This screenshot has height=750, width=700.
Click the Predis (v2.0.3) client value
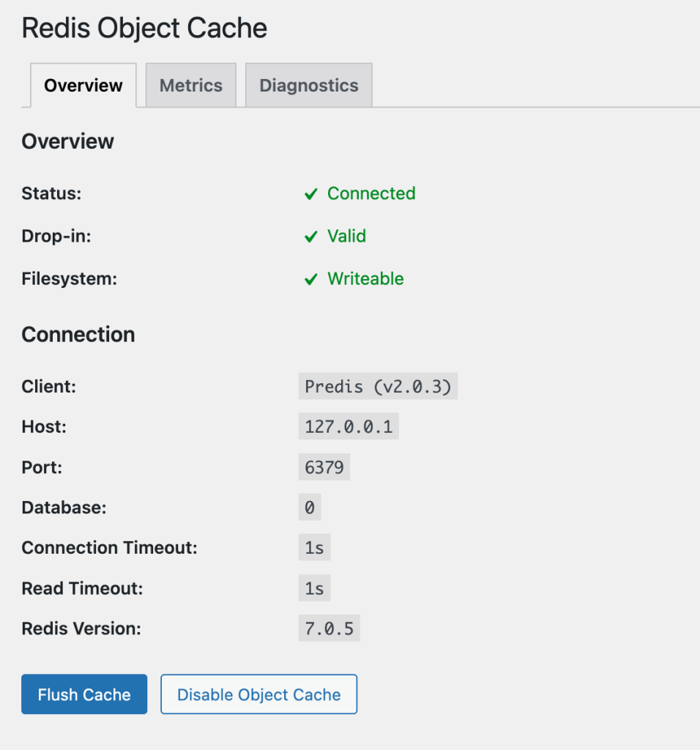click(378, 386)
